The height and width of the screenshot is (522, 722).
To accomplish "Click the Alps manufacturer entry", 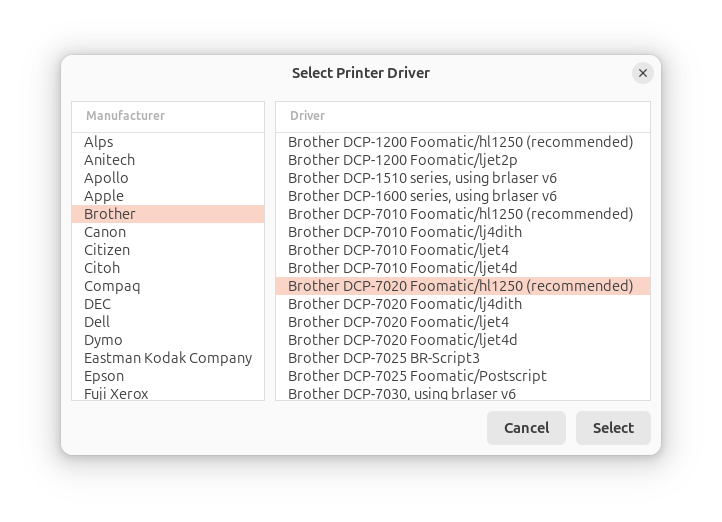I will tap(99, 142).
